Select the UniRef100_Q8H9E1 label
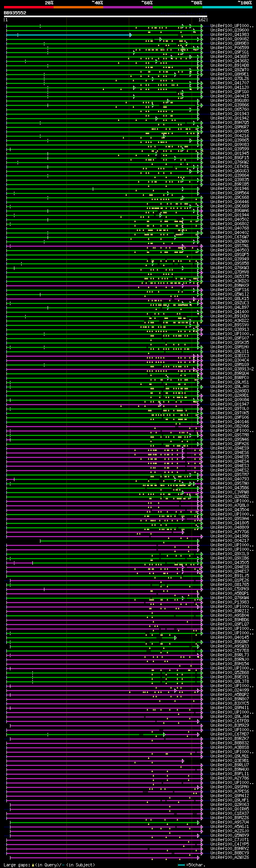256x868 pixels. [230, 74]
